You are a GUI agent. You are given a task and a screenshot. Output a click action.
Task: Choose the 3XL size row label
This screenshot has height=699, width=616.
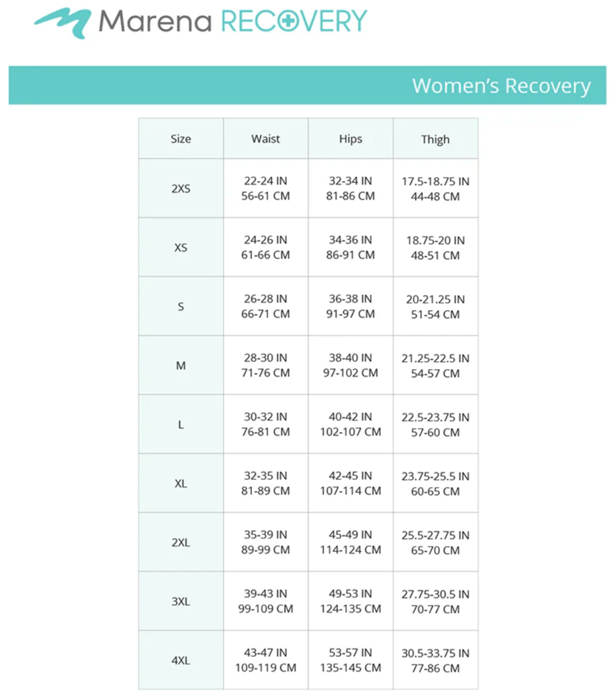(181, 602)
